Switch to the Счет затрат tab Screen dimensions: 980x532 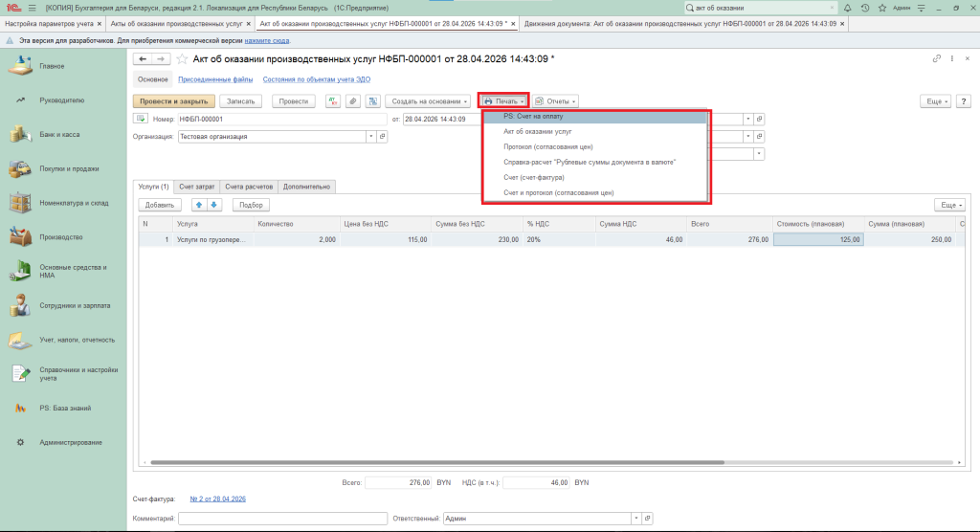point(197,187)
